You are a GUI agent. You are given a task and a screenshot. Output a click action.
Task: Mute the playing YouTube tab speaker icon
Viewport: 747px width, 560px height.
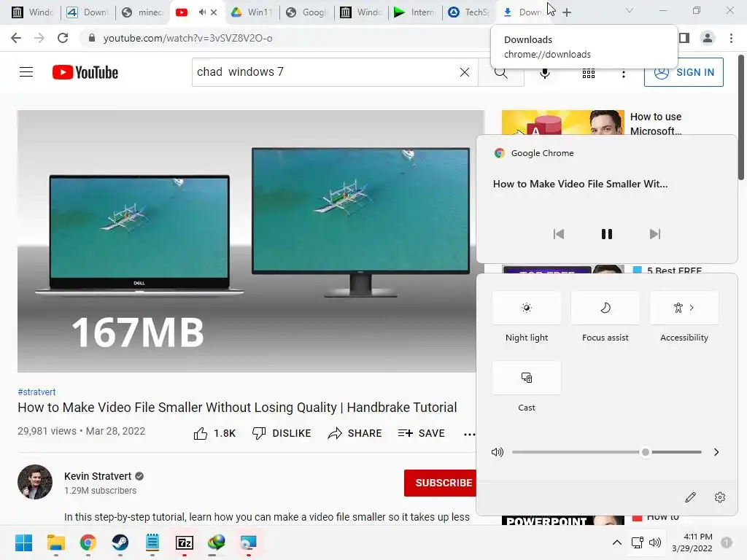[203, 12]
